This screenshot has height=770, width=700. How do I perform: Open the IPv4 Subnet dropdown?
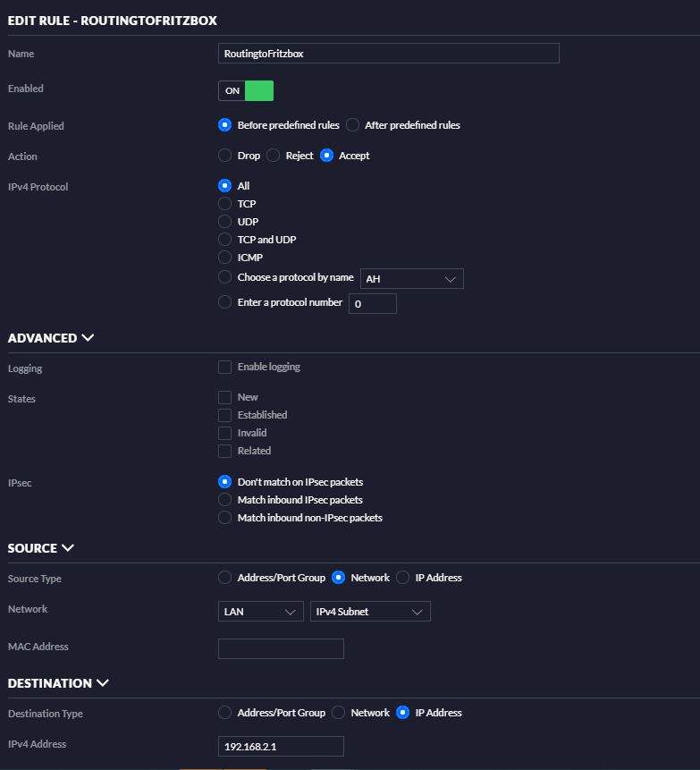click(370, 612)
